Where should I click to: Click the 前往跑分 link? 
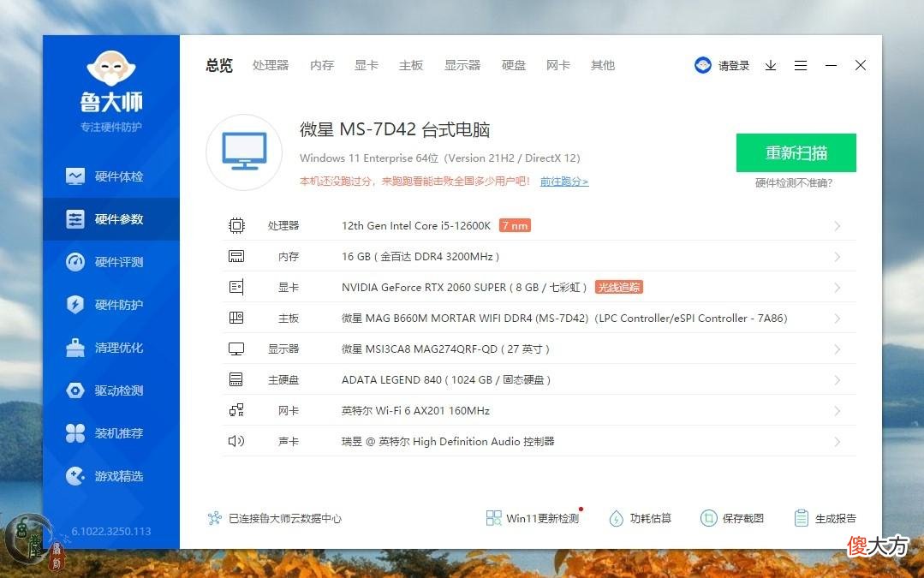564,182
